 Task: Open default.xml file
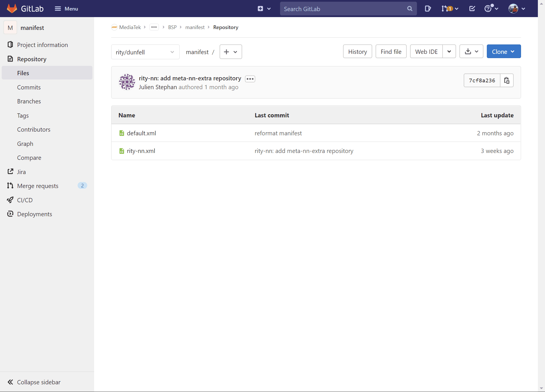click(141, 133)
